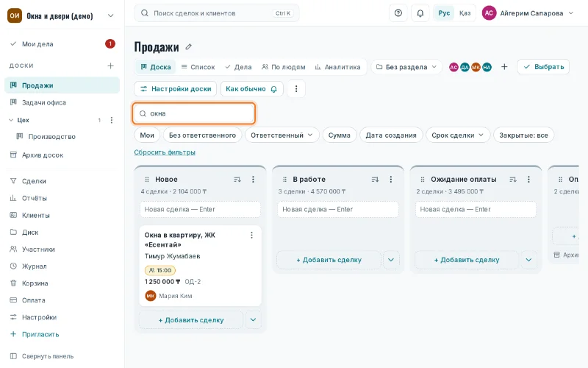Click Новая сделка — Enter field in Новое column
The height and width of the screenshot is (368, 588).
click(200, 210)
